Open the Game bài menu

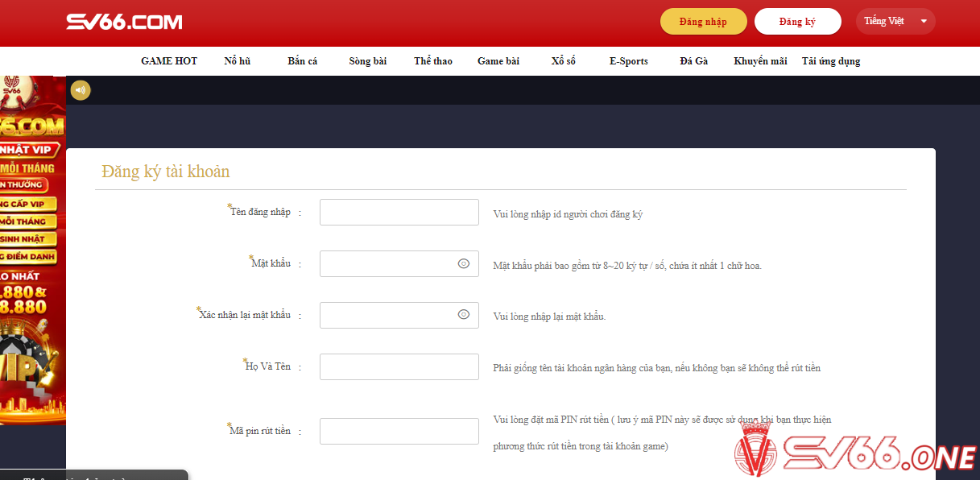tap(498, 61)
